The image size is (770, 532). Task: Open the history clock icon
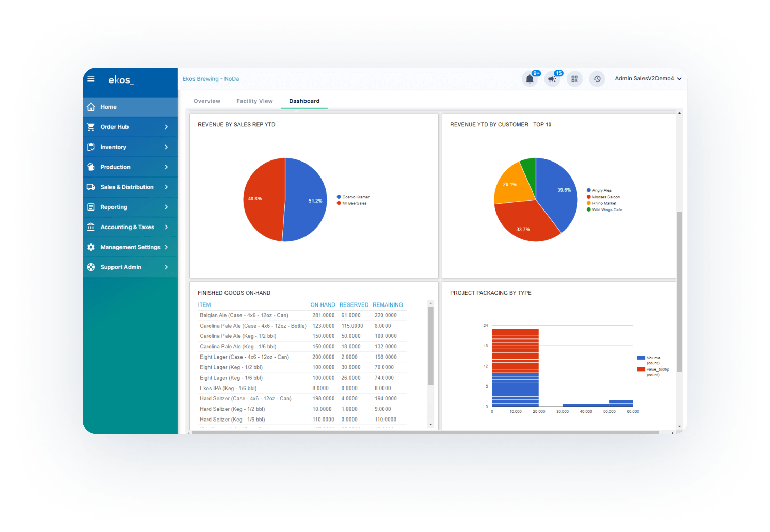pyautogui.click(x=597, y=79)
